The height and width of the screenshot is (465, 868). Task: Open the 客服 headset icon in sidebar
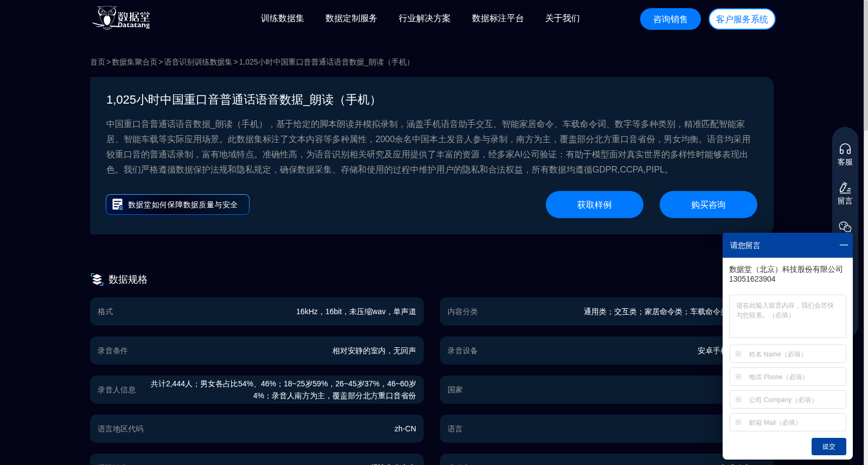tap(845, 149)
